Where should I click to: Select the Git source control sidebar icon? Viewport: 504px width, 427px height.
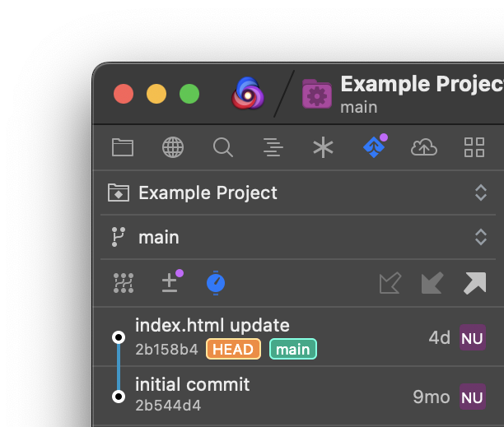coord(375,146)
